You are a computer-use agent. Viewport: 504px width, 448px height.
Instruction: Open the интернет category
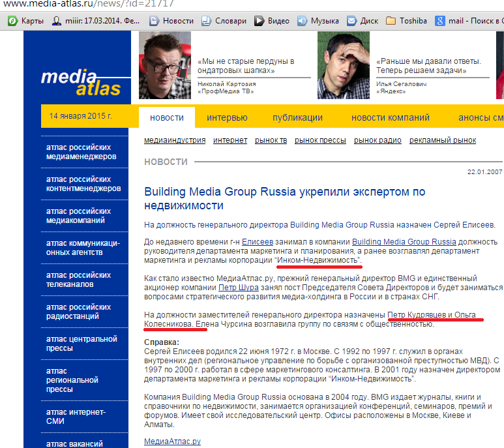click(230, 140)
